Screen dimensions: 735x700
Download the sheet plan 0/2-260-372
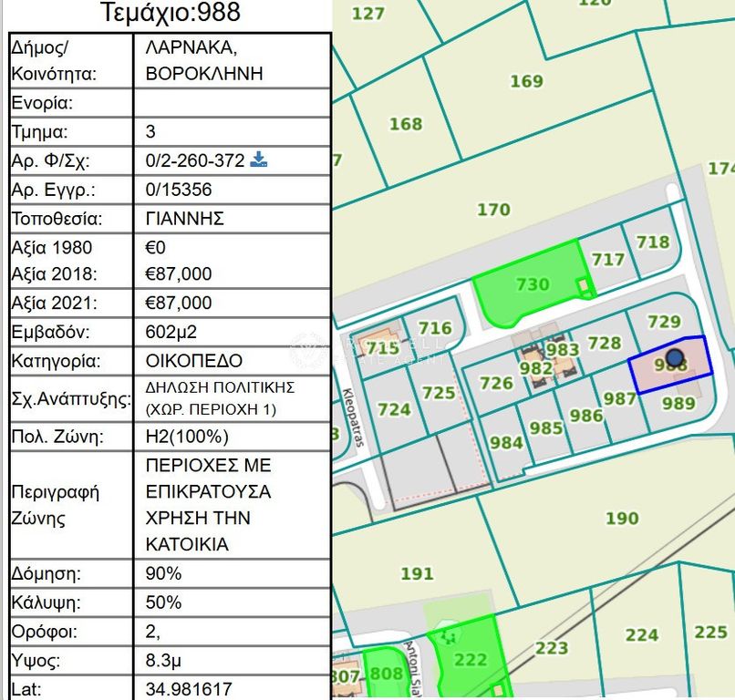(259, 160)
